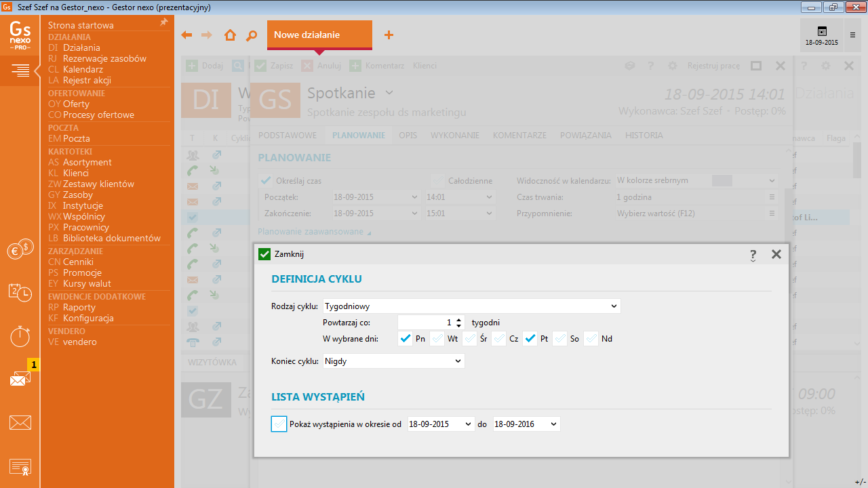
Task: Open Kalendarz in the side menu
Action: 83,69
